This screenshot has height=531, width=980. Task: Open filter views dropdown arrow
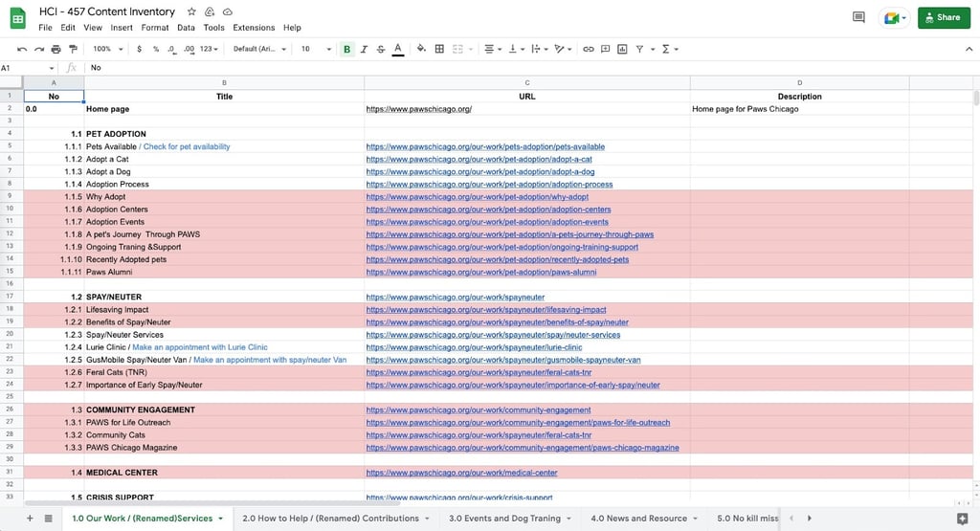(653, 49)
